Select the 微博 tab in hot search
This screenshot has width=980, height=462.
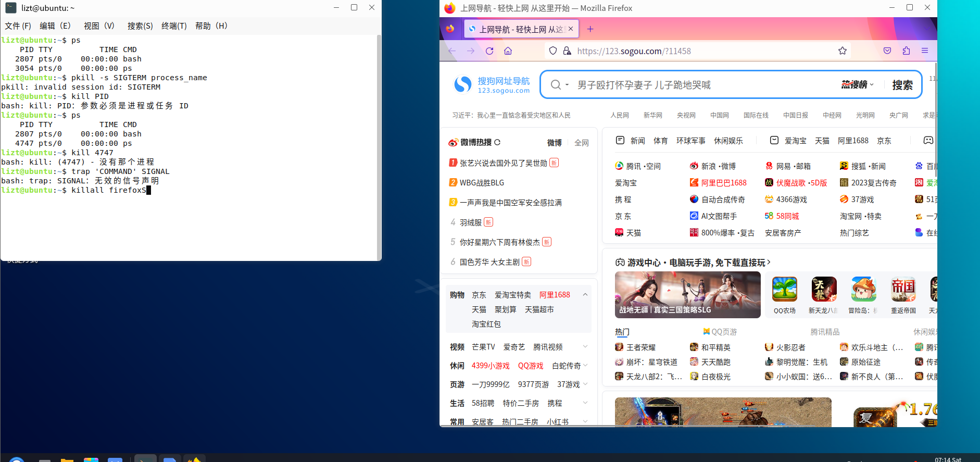pyautogui.click(x=555, y=143)
